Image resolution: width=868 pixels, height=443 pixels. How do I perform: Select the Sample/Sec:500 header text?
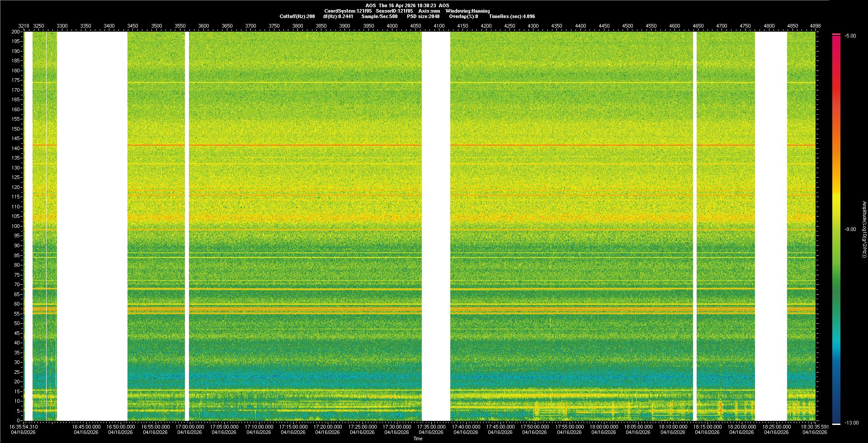pyautogui.click(x=379, y=16)
